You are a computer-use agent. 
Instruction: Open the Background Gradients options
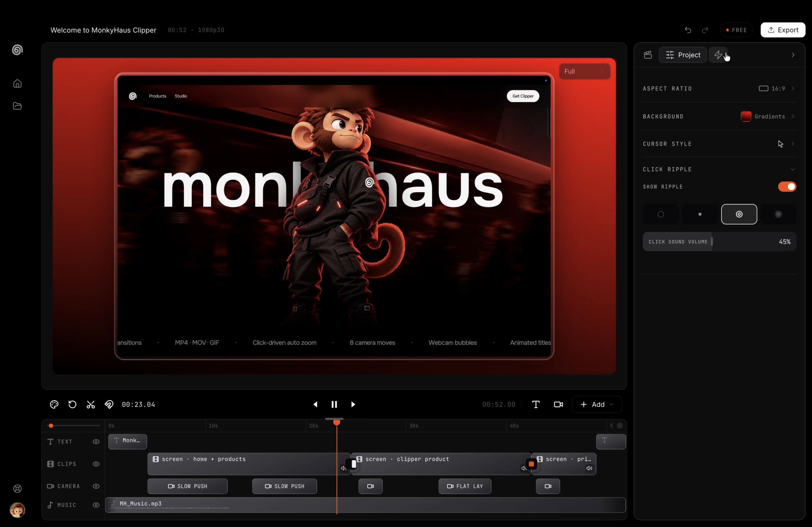point(719,116)
